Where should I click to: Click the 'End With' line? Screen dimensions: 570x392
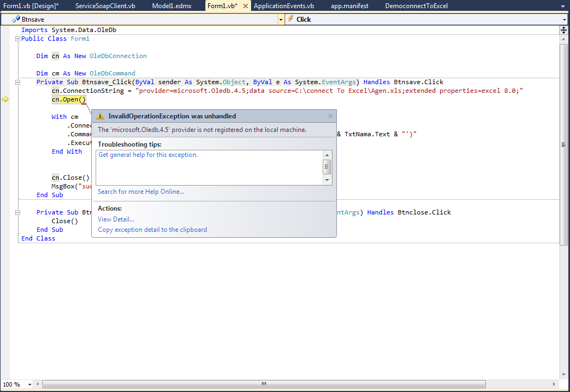[x=66, y=151]
